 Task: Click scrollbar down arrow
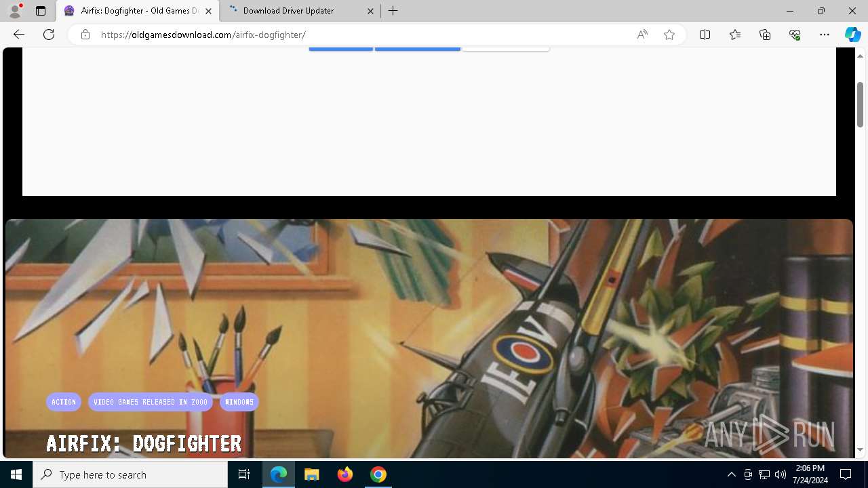click(860, 450)
